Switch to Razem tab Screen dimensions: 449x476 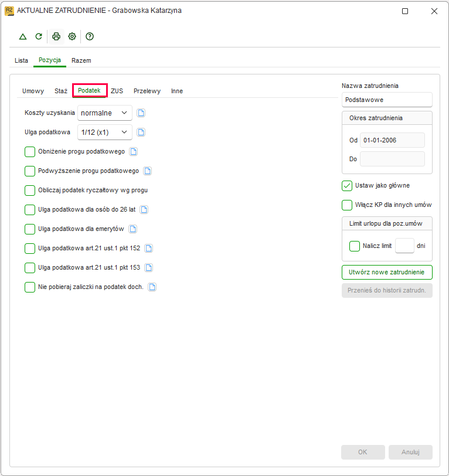81,60
